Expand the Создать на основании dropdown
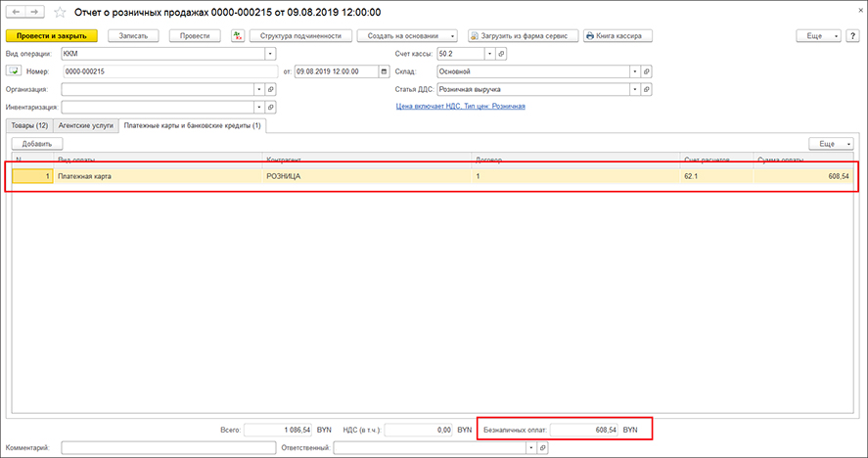The image size is (868, 458). (x=452, y=35)
